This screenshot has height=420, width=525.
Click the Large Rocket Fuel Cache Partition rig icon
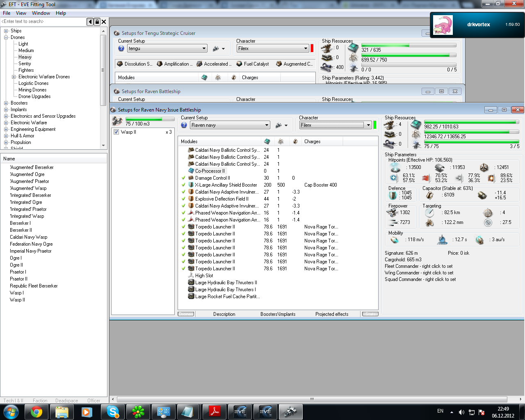pos(191,297)
